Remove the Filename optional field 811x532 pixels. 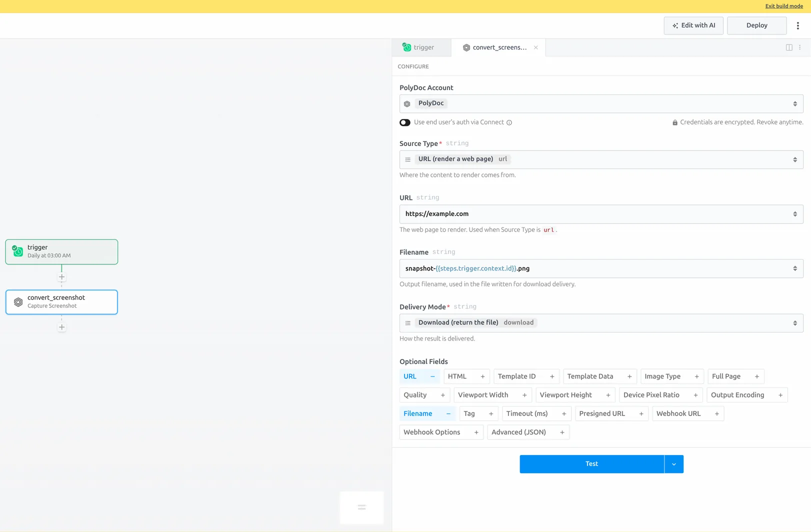(448, 413)
